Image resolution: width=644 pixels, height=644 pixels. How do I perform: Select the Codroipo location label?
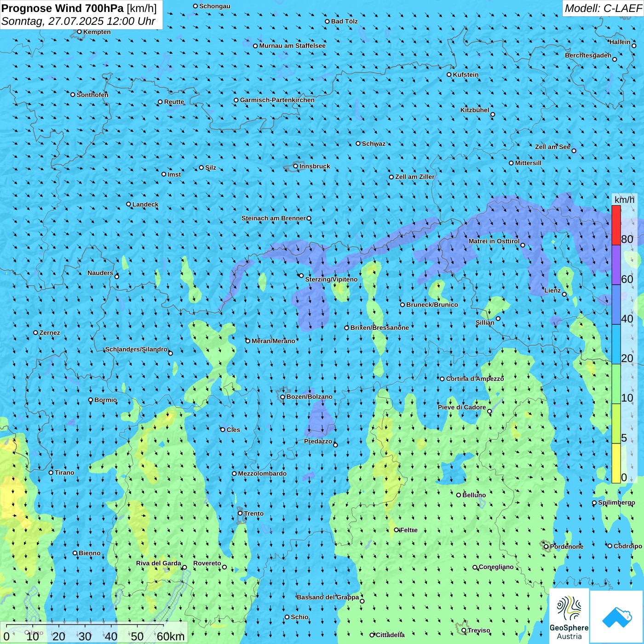pos(628,546)
